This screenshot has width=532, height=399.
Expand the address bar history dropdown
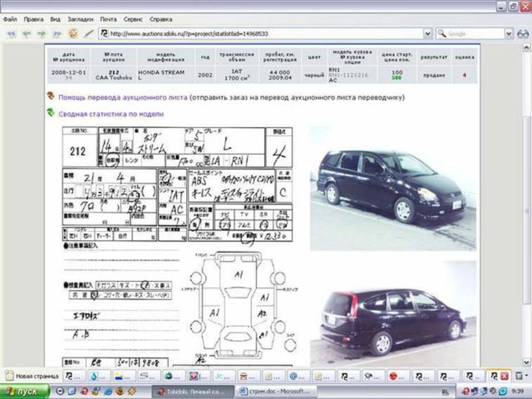pos(428,34)
